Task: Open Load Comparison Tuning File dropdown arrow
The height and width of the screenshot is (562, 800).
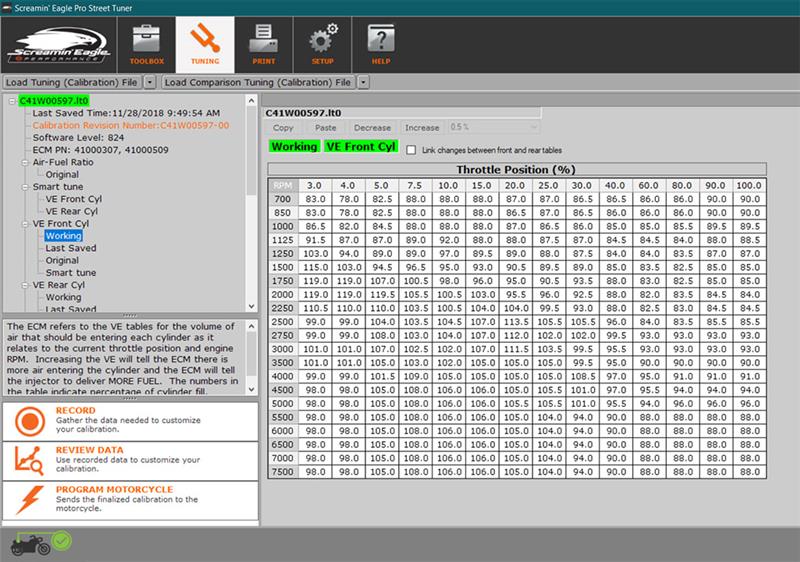Action: click(364, 82)
